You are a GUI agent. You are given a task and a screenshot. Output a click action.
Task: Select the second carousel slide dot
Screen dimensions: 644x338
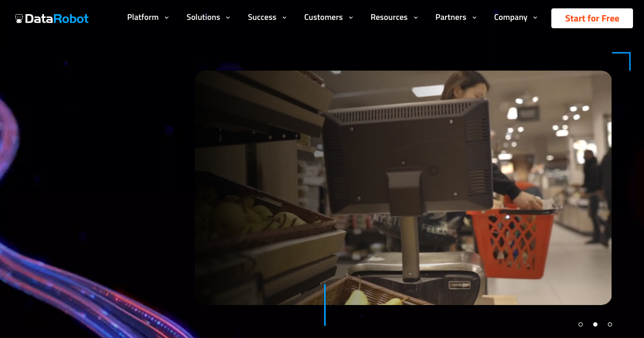point(595,324)
